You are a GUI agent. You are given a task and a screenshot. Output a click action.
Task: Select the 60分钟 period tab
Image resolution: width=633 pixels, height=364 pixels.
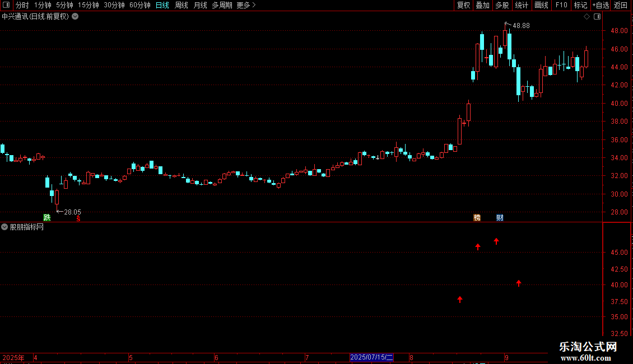click(x=139, y=5)
